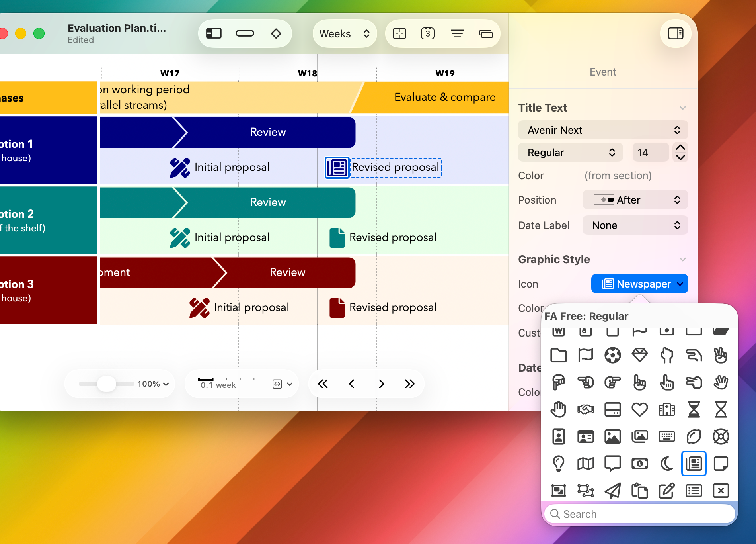Open the filter options in the toolbar
The width and height of the screenshot is (756, 544).
click(x=457, y=33)
